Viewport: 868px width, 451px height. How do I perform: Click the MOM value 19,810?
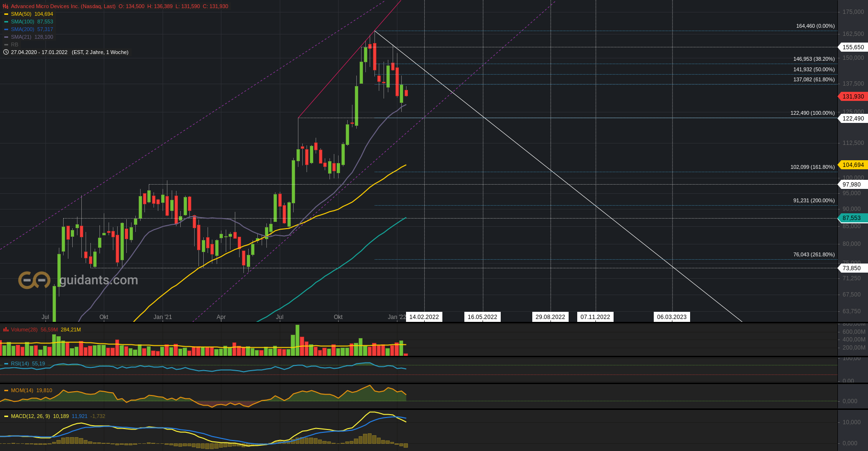pyautogui.click(x=44, y=390)
